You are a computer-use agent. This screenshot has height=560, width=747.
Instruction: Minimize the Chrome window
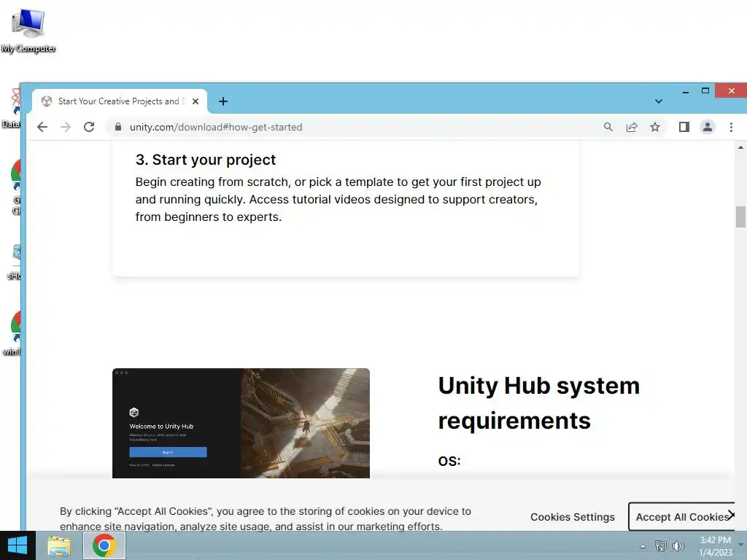(x=686, y=91)
